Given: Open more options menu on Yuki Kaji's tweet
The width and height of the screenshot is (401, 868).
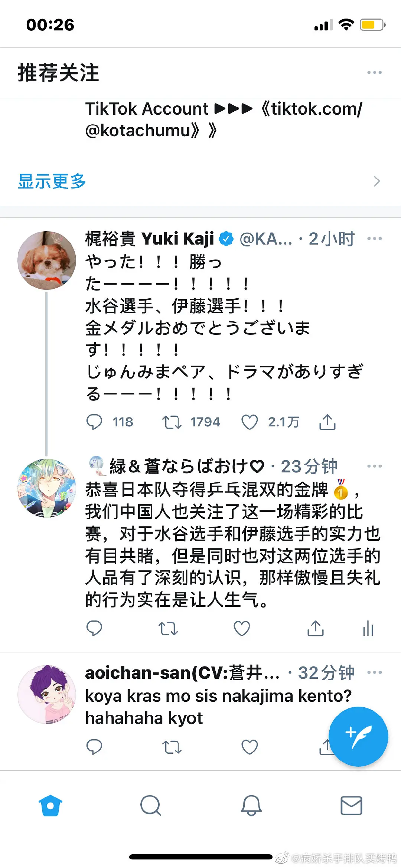Looking at the screenshot, I should (x=374, y=239).
